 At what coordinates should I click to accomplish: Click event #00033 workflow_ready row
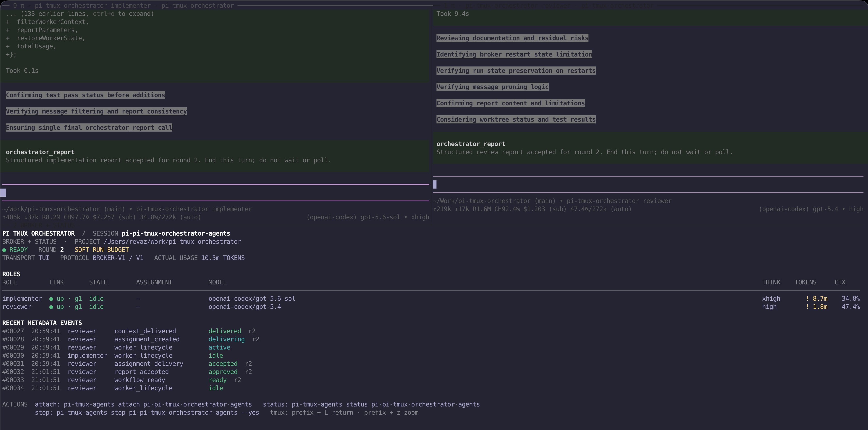[x=122, y=380]
